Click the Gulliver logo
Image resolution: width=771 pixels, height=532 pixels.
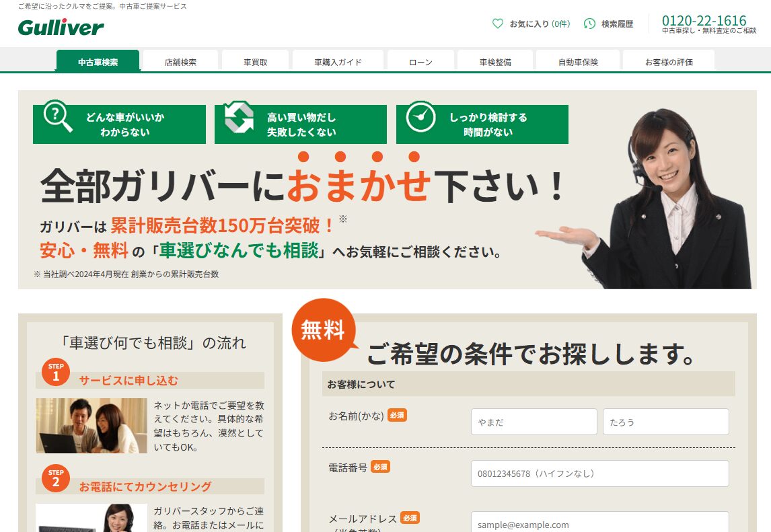click(61, 28)
